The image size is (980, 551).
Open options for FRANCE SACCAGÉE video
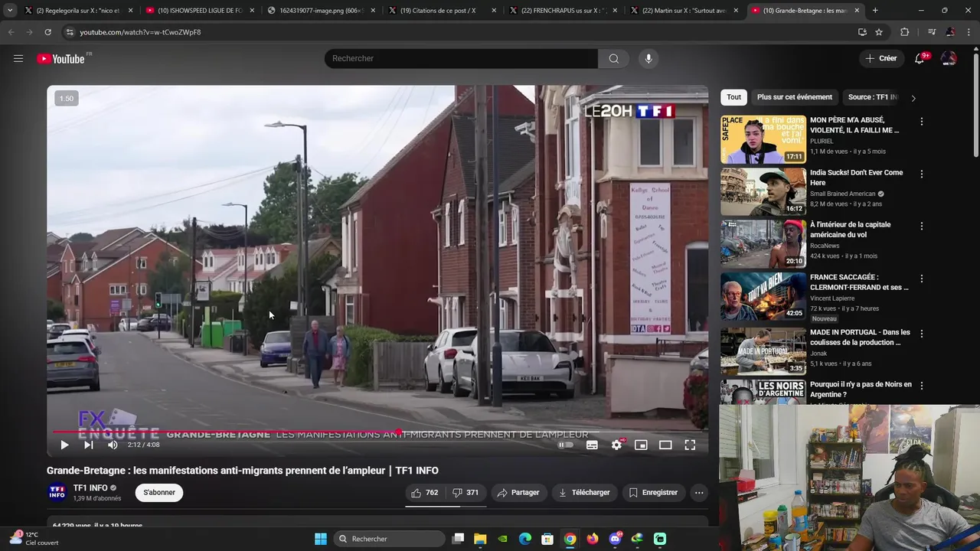(922, 279)
